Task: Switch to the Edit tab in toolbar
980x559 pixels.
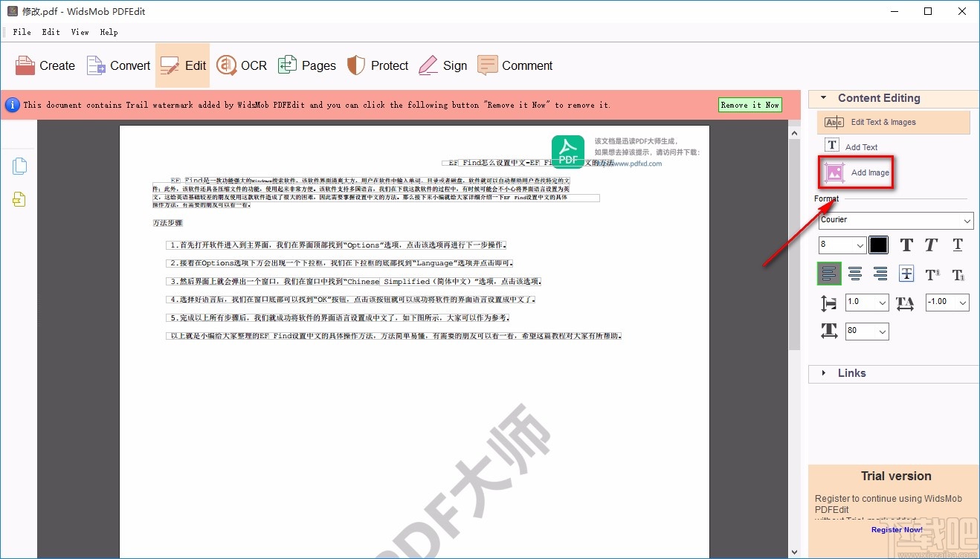Action: pyautogui.click(x=183, y=65)
